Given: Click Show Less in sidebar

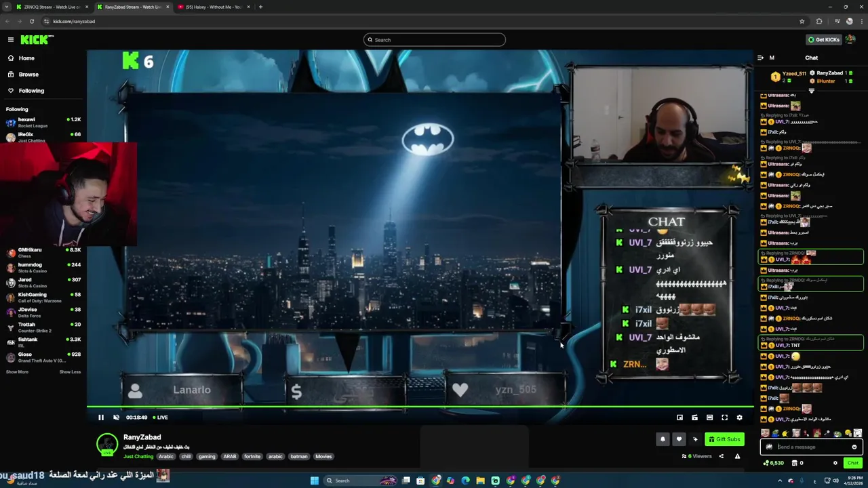Looking at the screenshot, I should coord(70,372).
